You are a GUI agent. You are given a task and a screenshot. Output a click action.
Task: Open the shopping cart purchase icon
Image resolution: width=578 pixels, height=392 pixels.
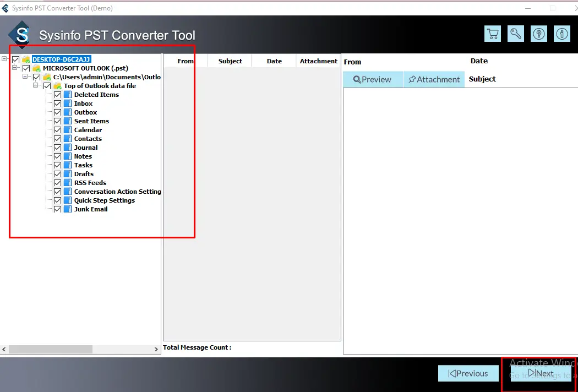(x=493, y=34)
